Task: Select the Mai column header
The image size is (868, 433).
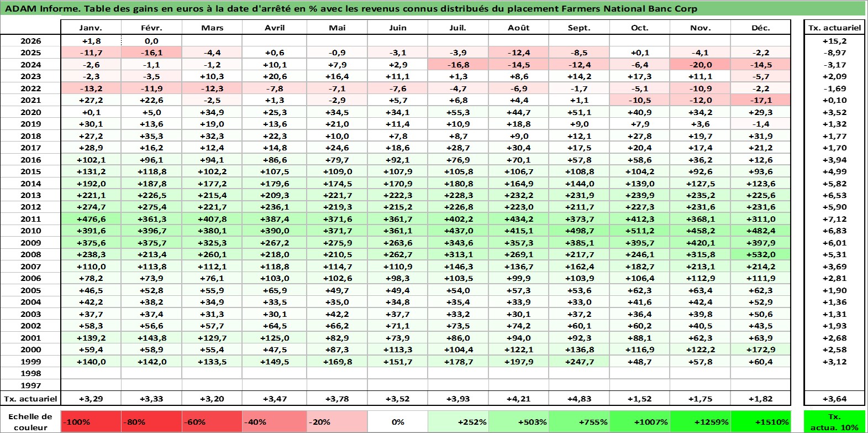Action: (337, 28)
